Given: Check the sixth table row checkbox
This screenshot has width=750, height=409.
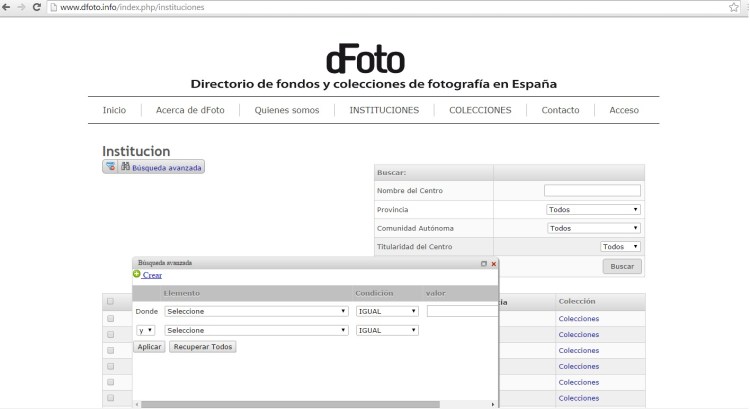Looking at the screenshot, I should [110, 398].
